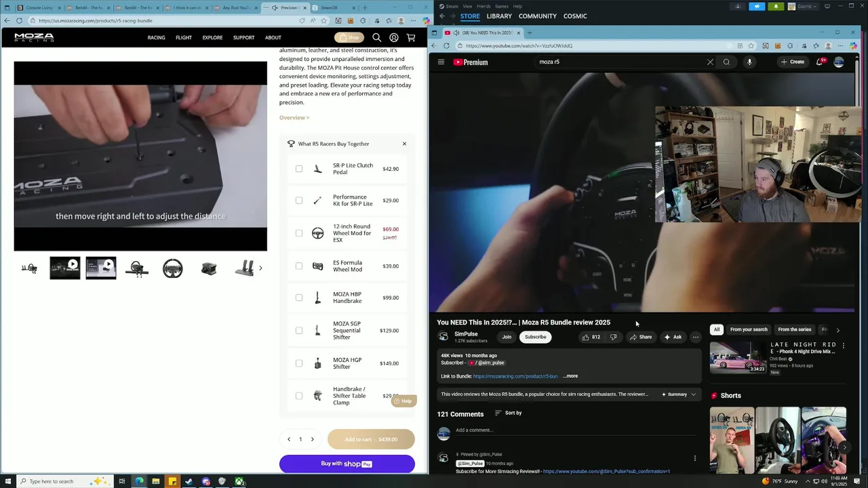Check Handbrake / Shifter Table Clamp box

[299, 396]
